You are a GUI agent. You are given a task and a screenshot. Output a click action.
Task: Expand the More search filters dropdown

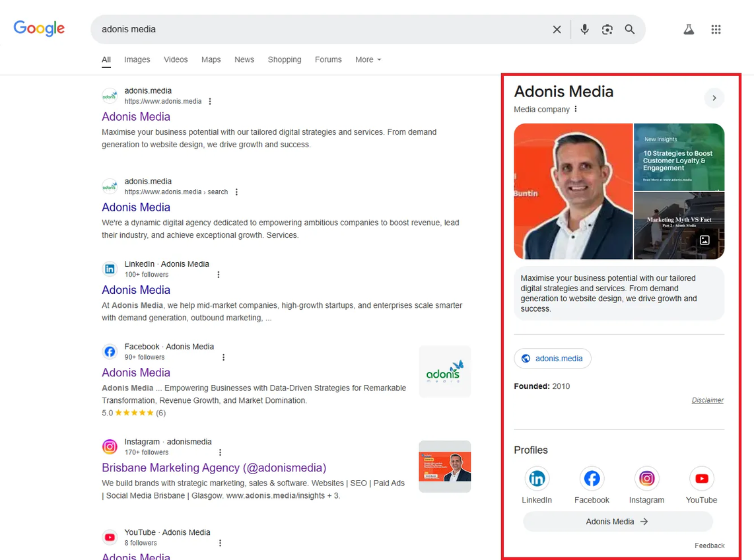coord(368,59)
